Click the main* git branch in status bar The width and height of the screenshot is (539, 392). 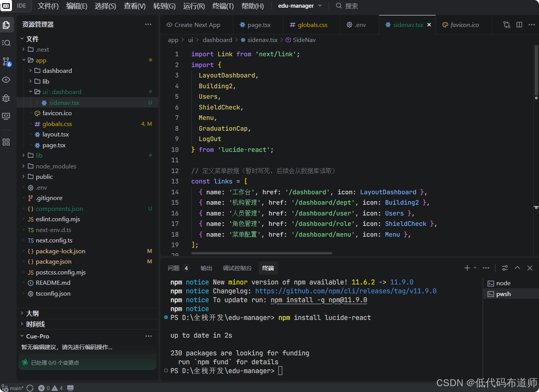click(x=13, y=388)
